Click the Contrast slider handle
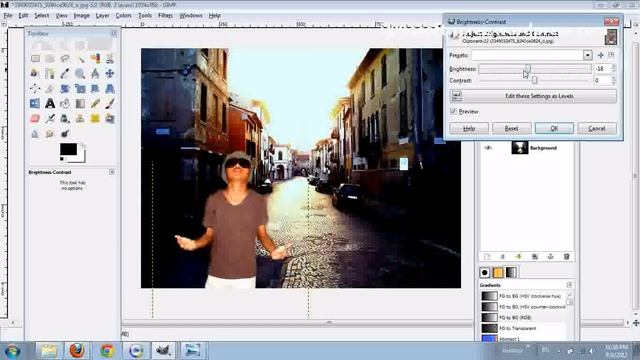 point(534,80)
